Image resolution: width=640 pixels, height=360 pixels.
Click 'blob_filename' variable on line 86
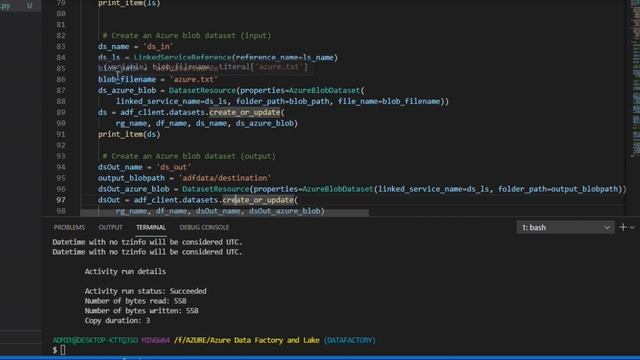(x=127, y=79)
